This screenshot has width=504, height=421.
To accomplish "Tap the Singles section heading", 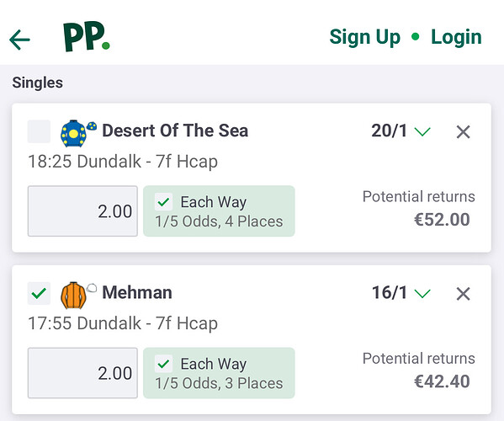I will click(x=38, y=83).
